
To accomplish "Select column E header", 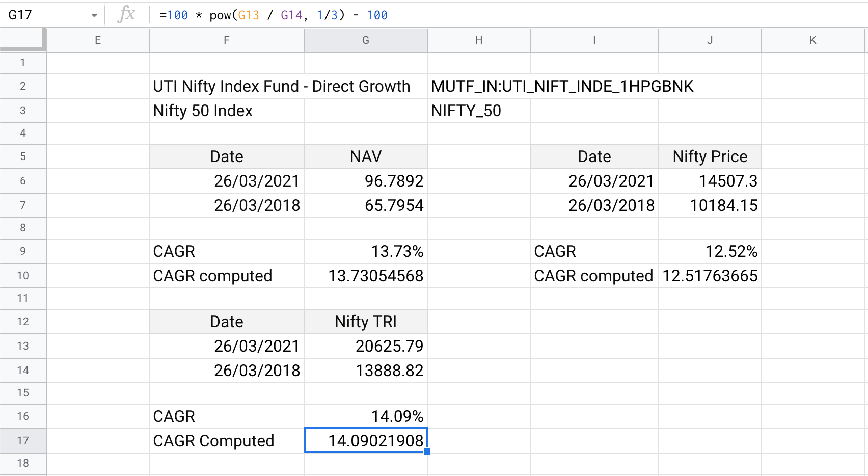I will (98, 40).
